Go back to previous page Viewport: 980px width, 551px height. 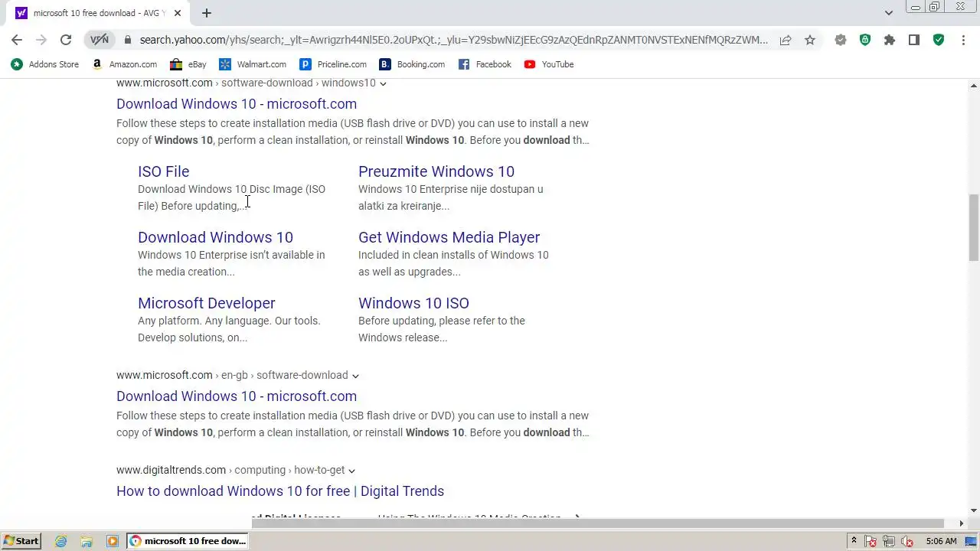(x=17, y=40)
